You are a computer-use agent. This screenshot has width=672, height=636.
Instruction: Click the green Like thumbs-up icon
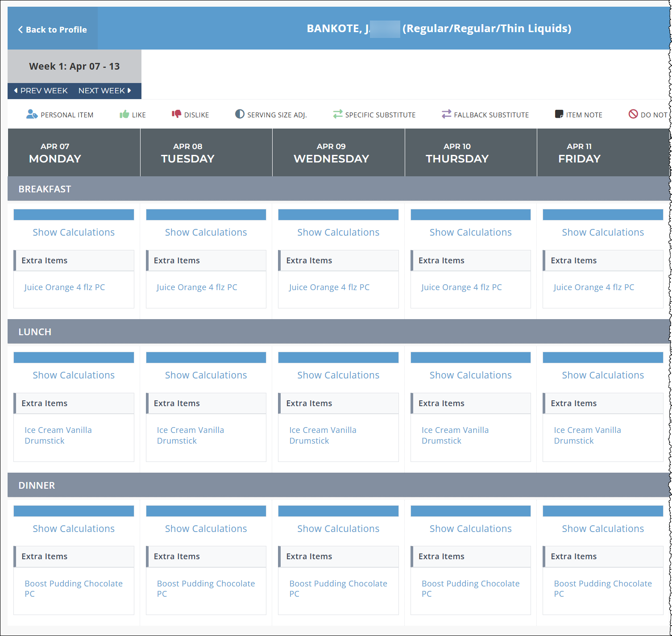point(124,114)
